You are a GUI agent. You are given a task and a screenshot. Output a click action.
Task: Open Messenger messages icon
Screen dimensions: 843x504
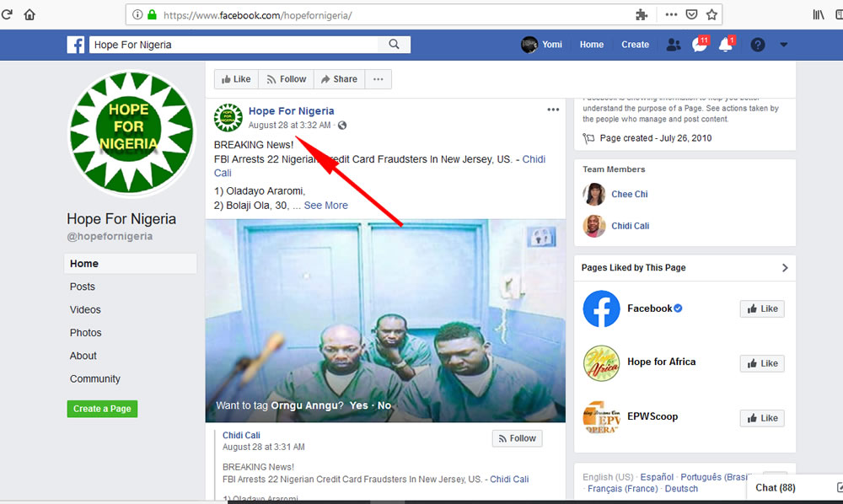click(700, 45)
